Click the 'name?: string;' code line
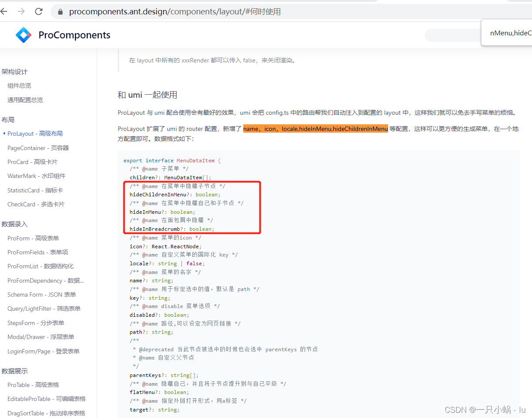 pos(151,281)
